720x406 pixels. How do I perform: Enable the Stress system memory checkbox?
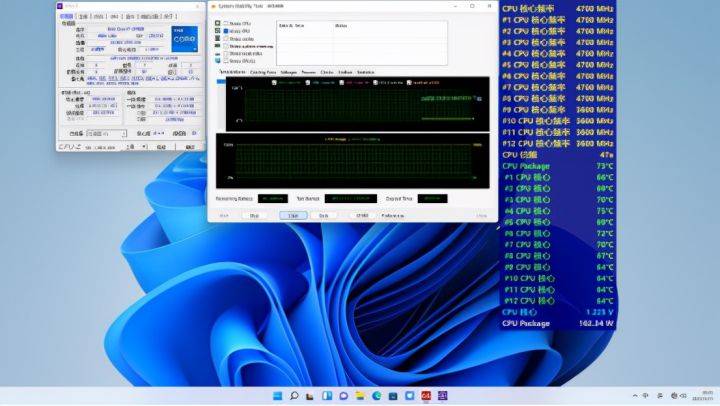[225, 46]
